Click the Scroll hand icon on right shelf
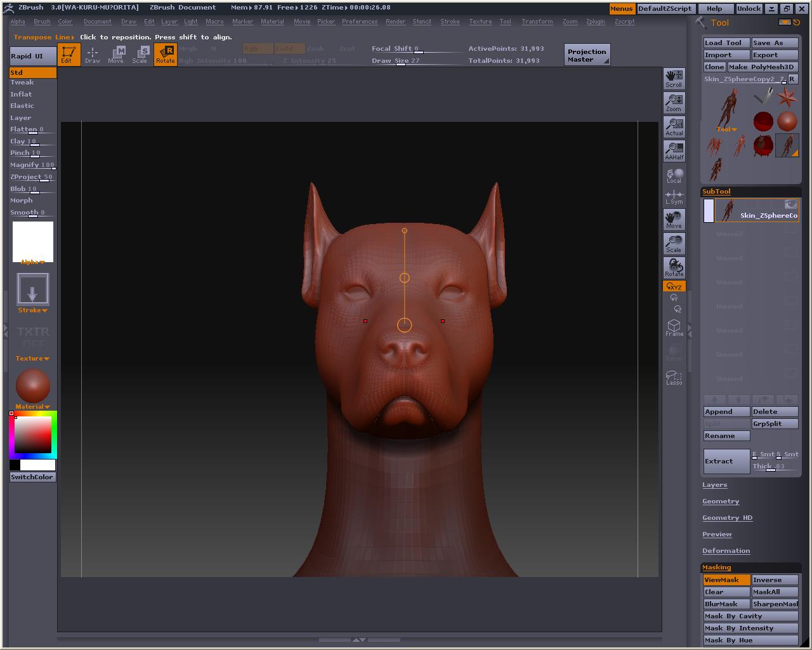This screenshot has width=812, height=650. pos(674,79)
